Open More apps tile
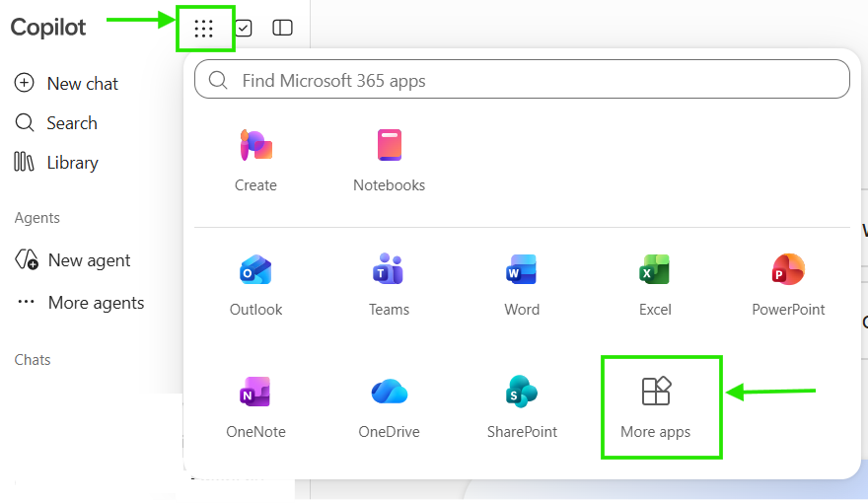The width and height of the screenshot is (868, 503). [x=655, y=407]
